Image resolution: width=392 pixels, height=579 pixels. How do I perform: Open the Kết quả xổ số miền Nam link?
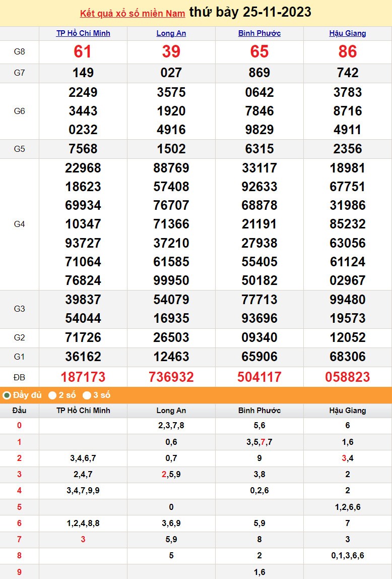click(133, 13)
